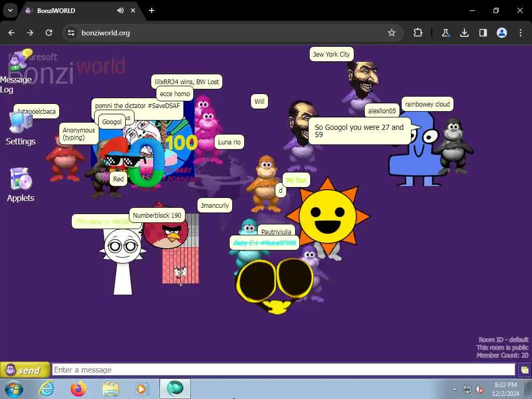Click the 'Pautriyiulia' name tag
The height and width of the screenshot is (399, 532).
[x=276, y=230]
